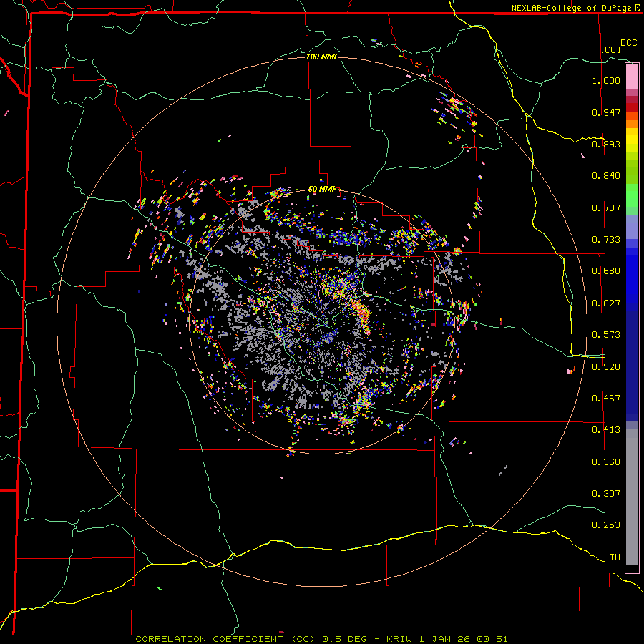Click the 0.467 scale value
The height and width of the screenshot is (644, 644).
pyautogui.click(x=606, y=399)
